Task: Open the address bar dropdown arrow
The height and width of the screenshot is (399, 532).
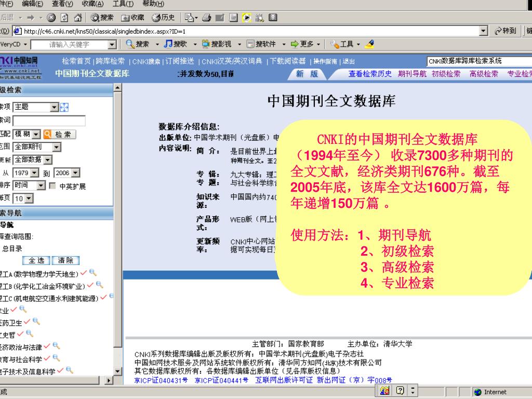Action: (484, 31)
